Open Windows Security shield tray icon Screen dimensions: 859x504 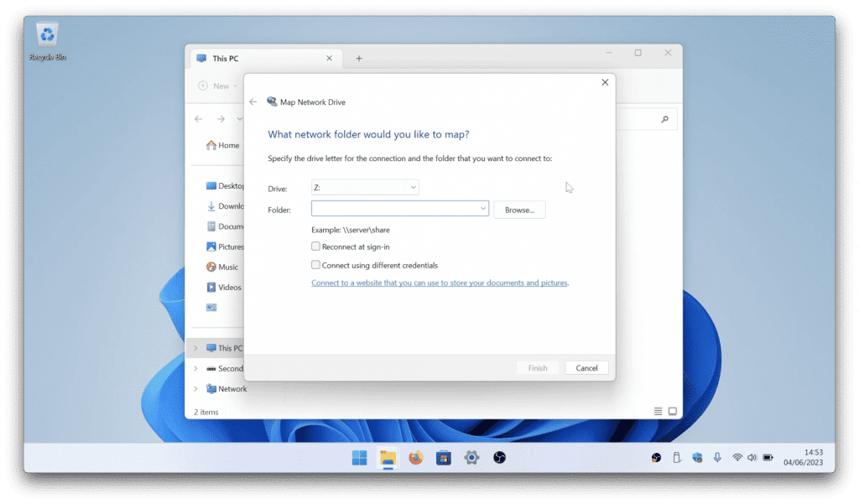coord(697,457)
